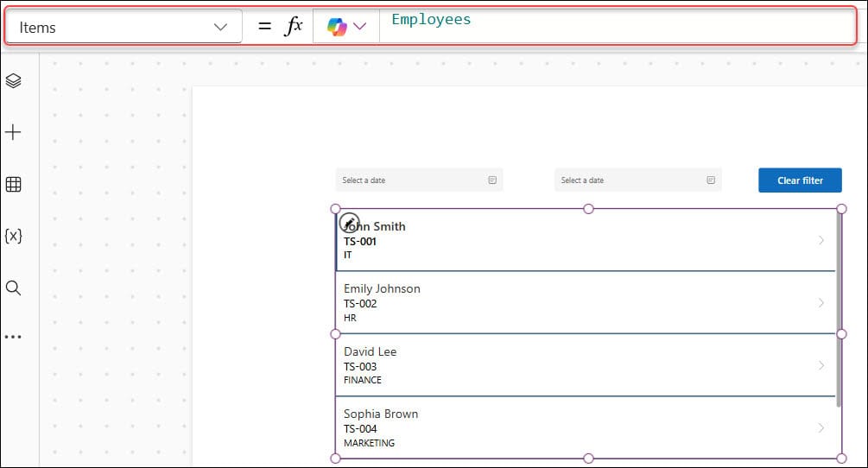Viewport: 868px width, 468px height.
Task: Open the Data table icon
Action: click(13, 184)
